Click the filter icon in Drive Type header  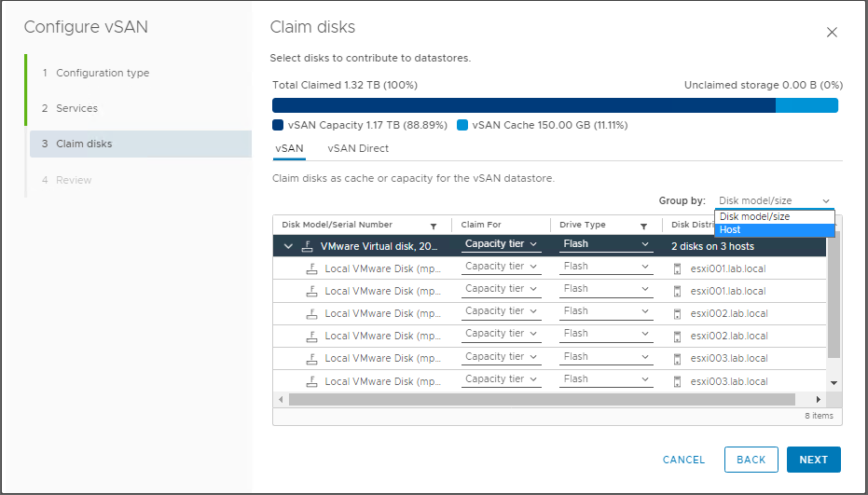(644, 226)
